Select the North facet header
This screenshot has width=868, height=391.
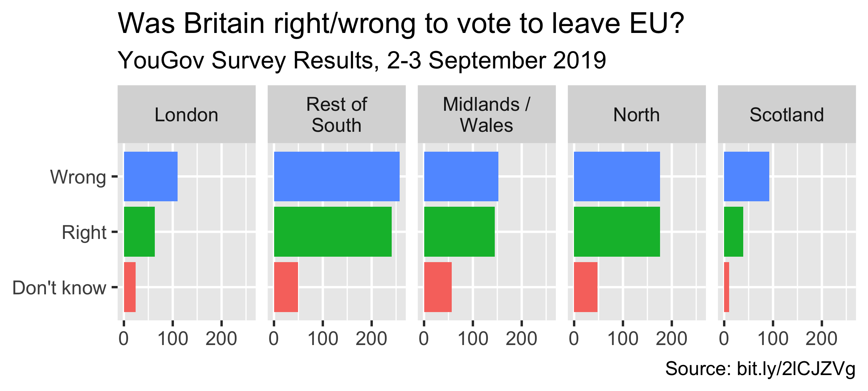(x=637, y=114)
